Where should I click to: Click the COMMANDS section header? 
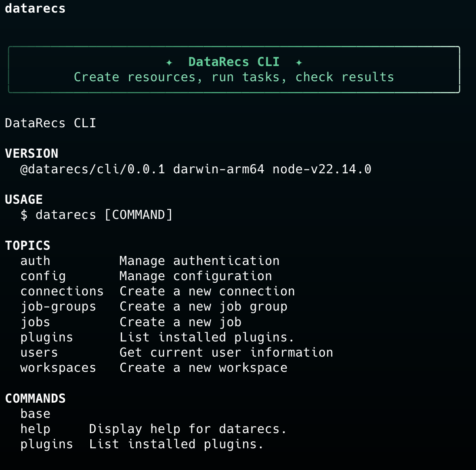35,398
